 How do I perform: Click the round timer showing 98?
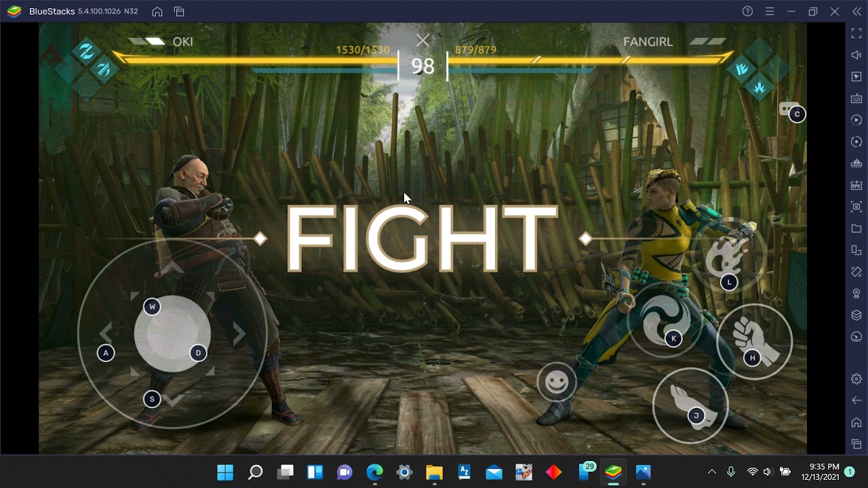pos(422,66)
